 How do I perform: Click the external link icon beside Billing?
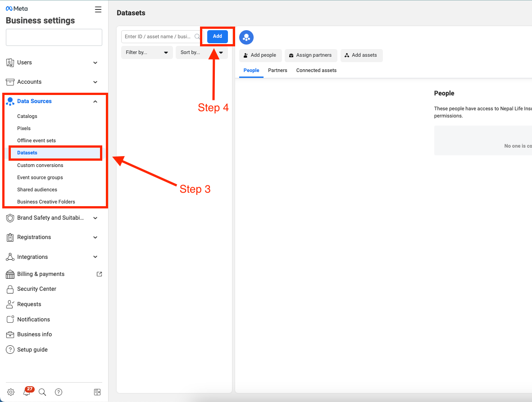click(100, 274)
